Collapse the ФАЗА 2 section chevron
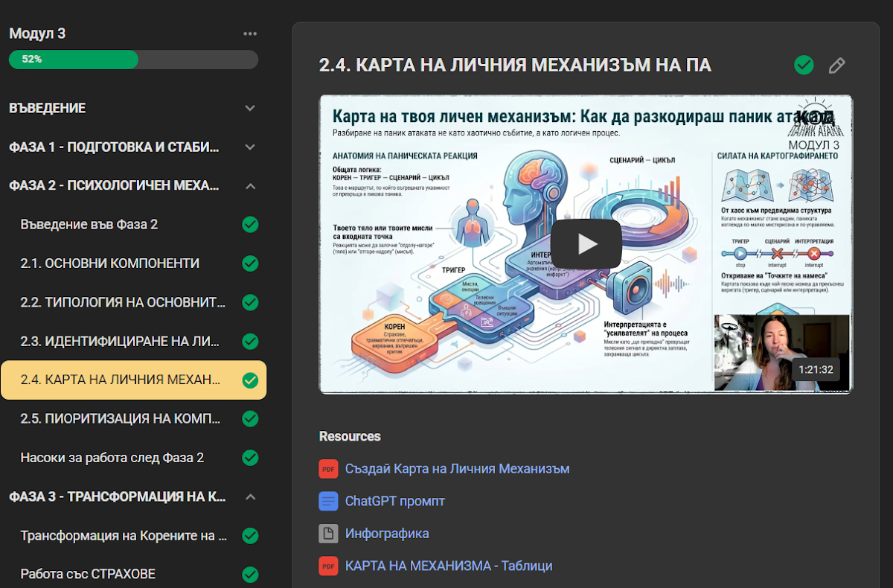Viewport: 893px width, 588px height. point(250,185)
